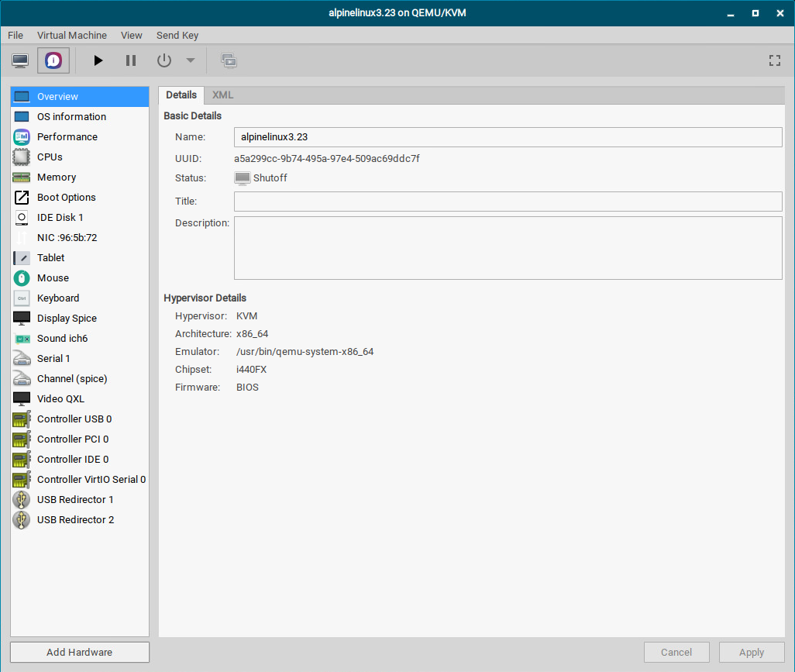Open Boot Options entry
This screenshot has height=672, width=795.
(x=80, y=198)
